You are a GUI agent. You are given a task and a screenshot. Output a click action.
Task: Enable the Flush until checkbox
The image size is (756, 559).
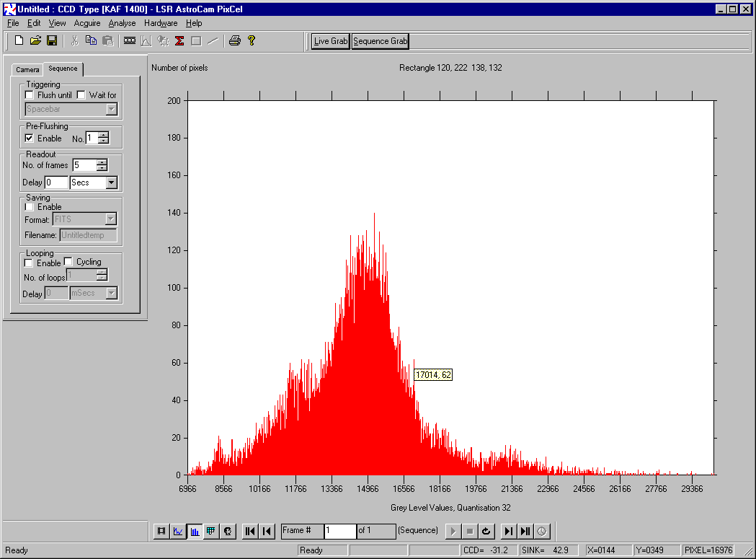[x=30, y=95]
